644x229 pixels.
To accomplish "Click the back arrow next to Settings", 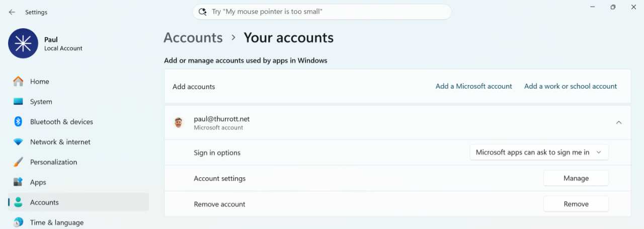I will 12,12.
